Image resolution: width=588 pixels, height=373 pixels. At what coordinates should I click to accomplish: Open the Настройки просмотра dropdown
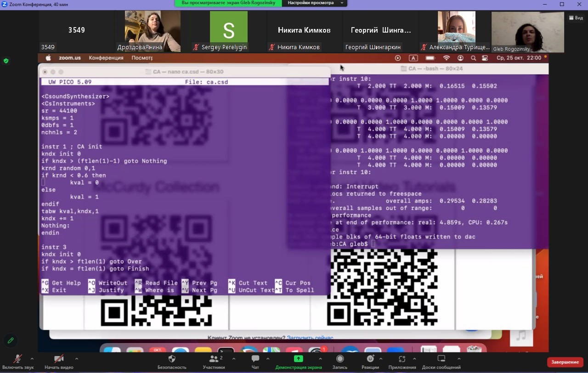(x=315, y=3)
